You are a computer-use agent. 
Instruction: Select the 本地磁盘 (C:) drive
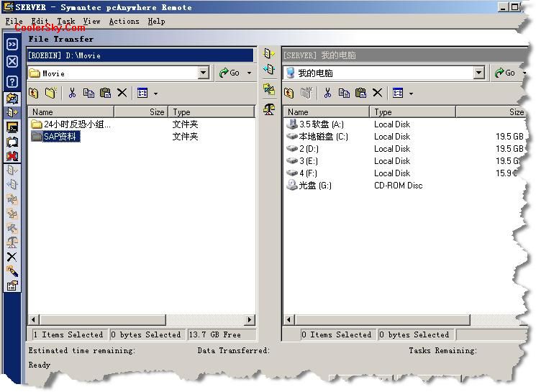click(323, 137)
